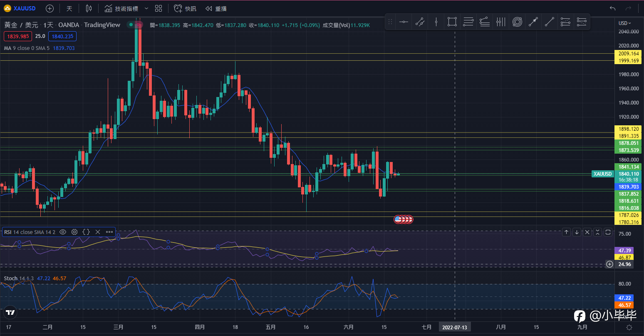Open the 天 timeframe selector
The height and width of the screenshot is (336, 644).
pos(69,8)
